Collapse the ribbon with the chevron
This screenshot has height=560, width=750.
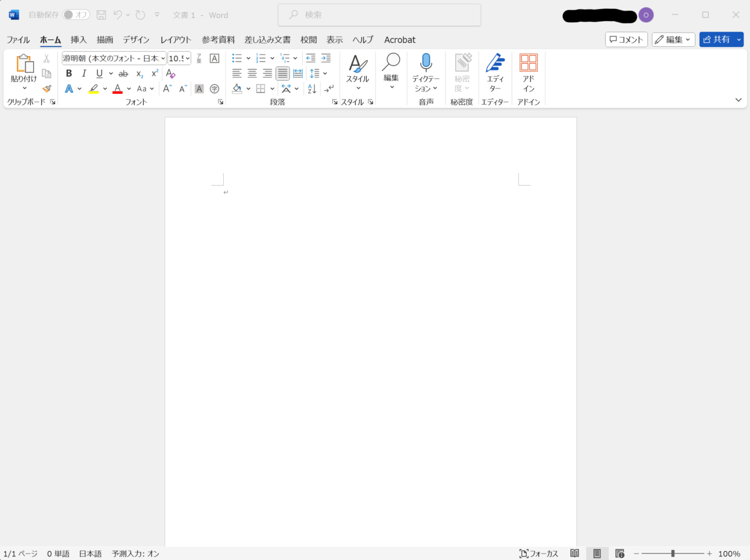click(738, 100)
